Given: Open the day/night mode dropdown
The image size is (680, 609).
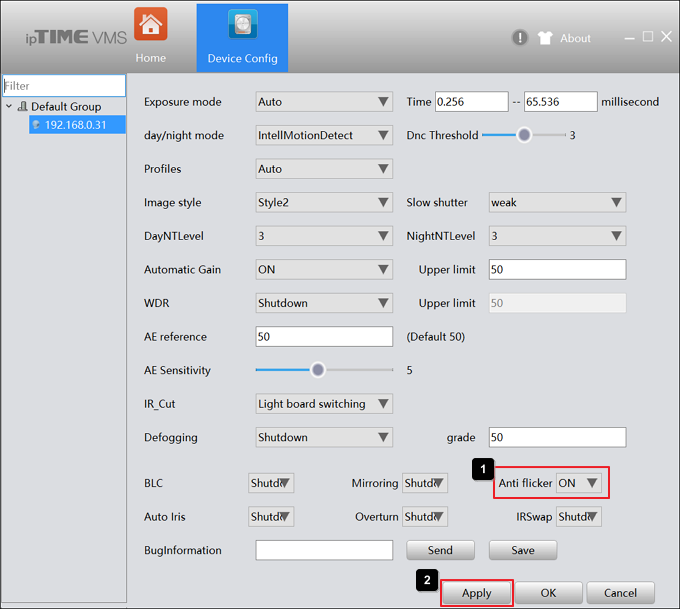Looking at the screenshot, I should (324, 135).
